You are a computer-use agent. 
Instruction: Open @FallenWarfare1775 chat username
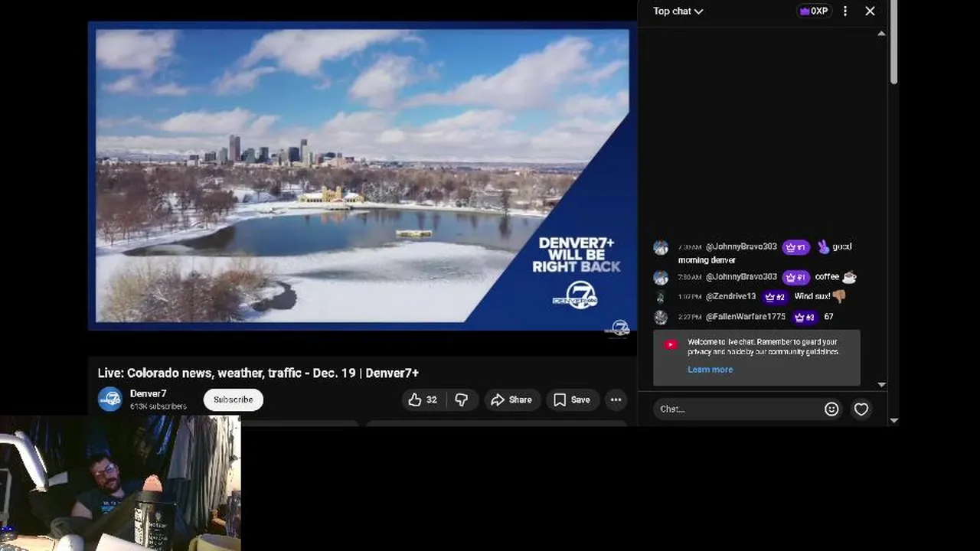coord(746,316)
